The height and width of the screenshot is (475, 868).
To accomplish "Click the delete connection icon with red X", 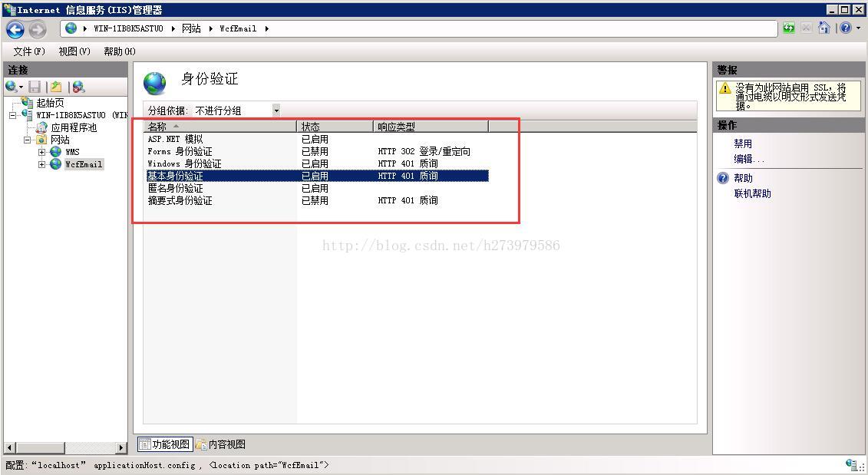I will [x=77, y=86].
